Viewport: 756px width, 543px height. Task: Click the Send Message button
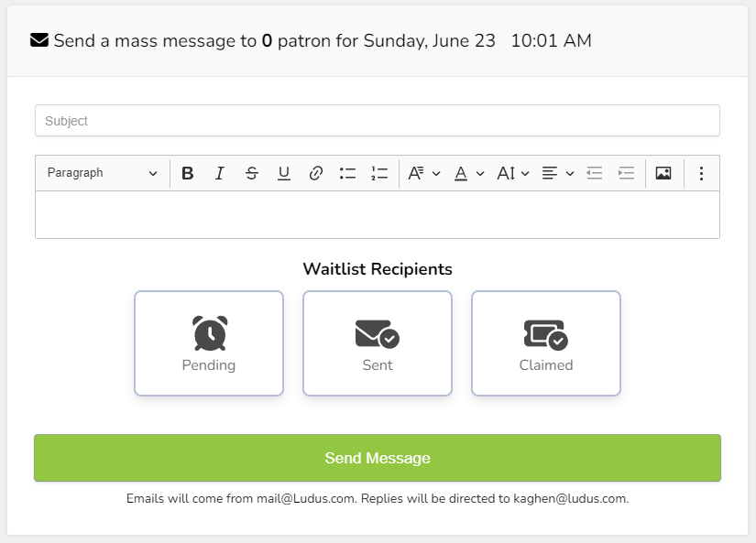click(378, 457)
